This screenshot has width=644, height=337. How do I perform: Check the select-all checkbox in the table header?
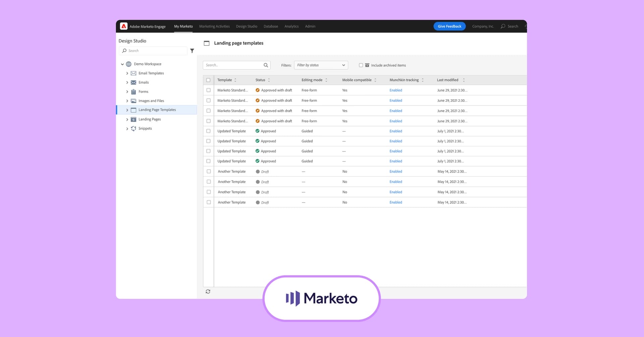point(209,80)
